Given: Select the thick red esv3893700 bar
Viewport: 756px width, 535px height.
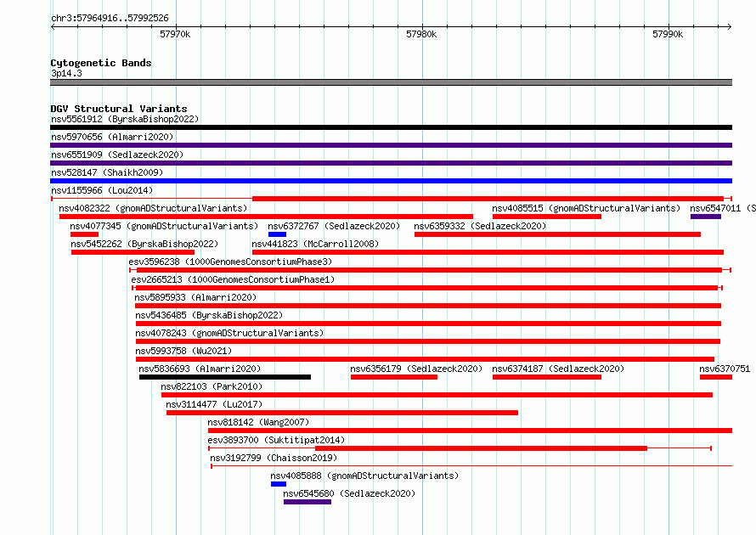Looking at the screenshot, I should coord(481,448).
